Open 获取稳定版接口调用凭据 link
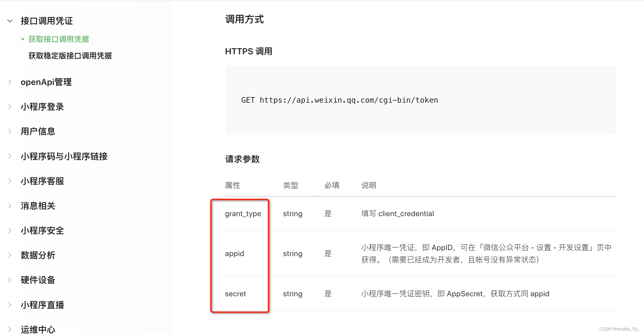 point(70,56)
